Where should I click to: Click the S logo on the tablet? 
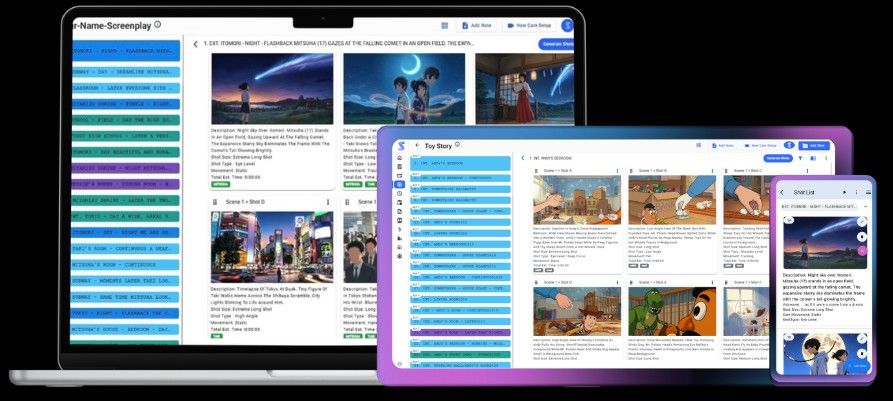(x=401, y=146)
